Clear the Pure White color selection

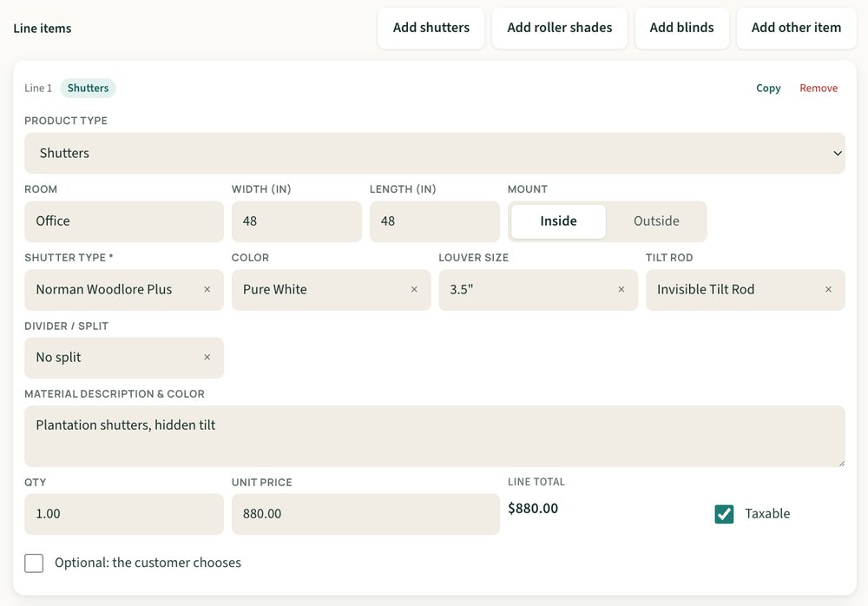[x=414, y=289]
